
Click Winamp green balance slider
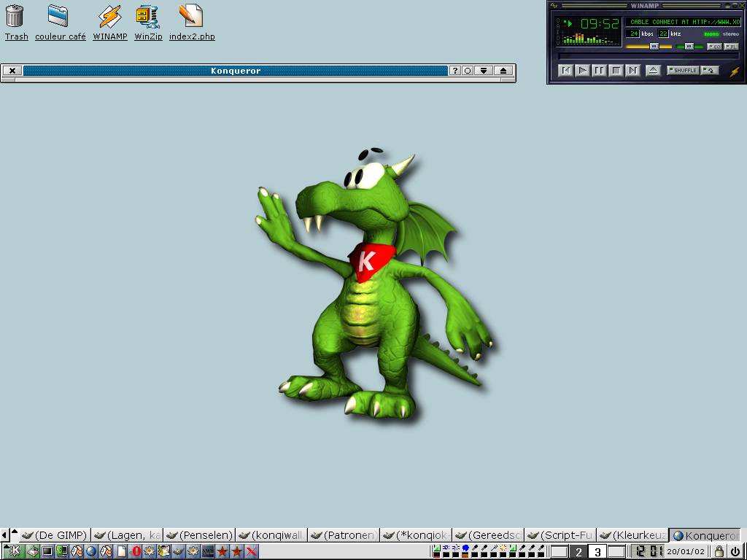coord(690,46)
